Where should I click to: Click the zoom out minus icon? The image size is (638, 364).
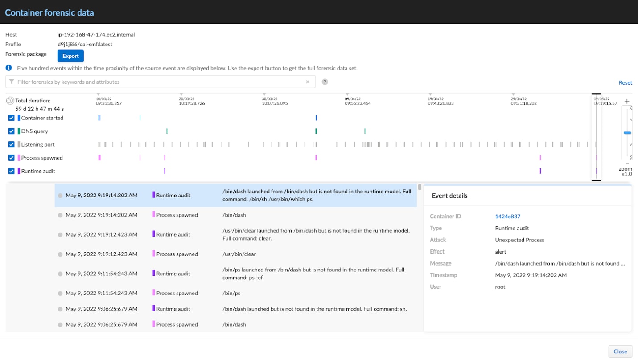coord(627,164)
